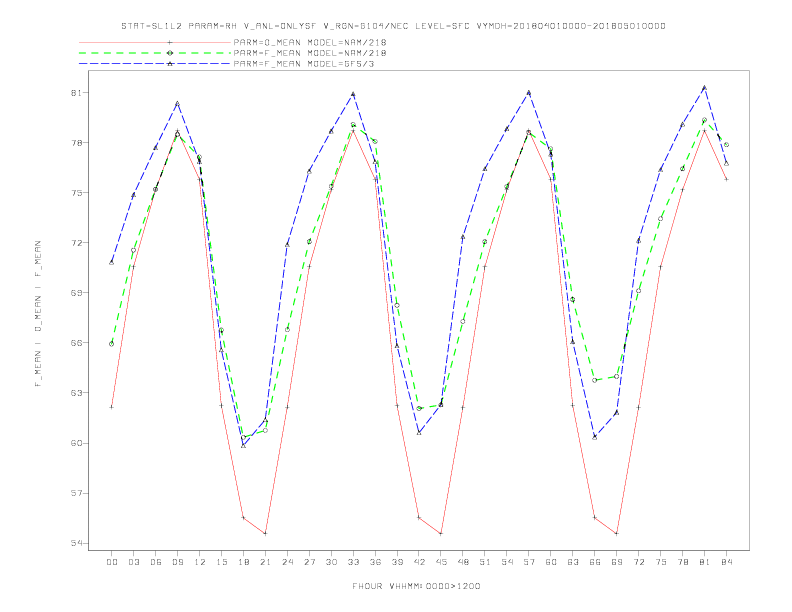Click x-axis forecast hour label 06
The image size is (792, 612).
156,562
